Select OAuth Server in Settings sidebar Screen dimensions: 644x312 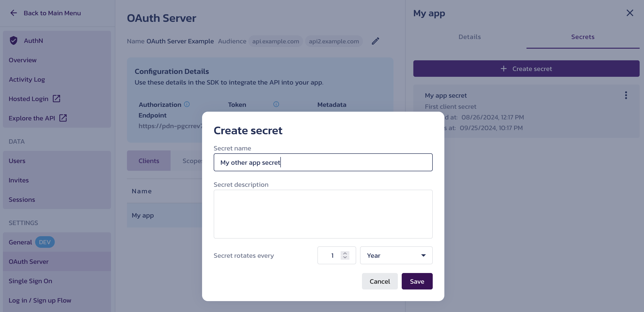(29, 261)
